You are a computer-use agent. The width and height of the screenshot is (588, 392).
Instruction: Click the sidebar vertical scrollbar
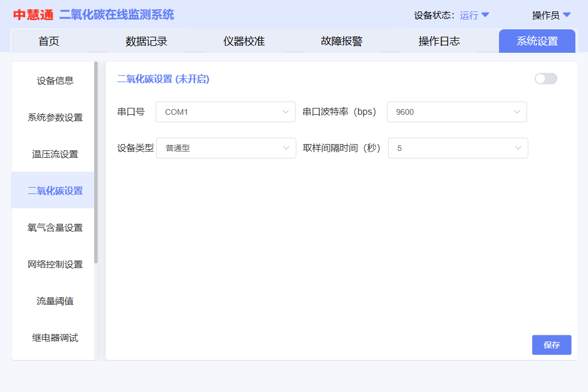96,162
